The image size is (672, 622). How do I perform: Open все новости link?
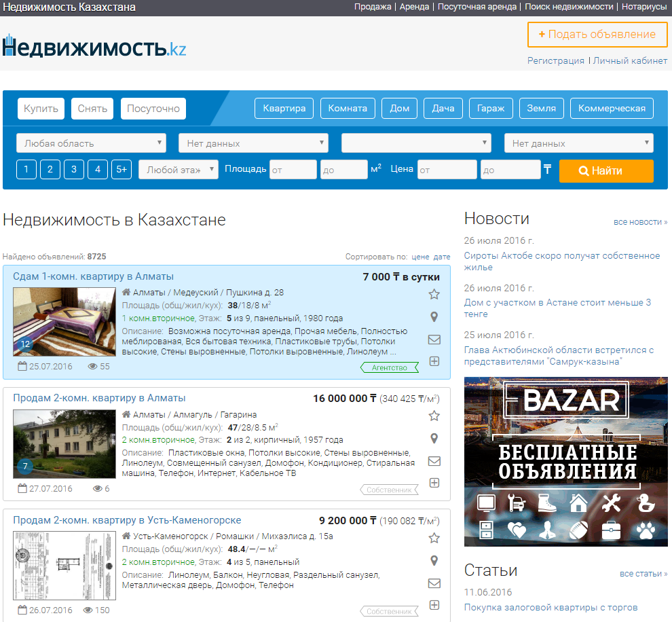(x=640, y=222)
